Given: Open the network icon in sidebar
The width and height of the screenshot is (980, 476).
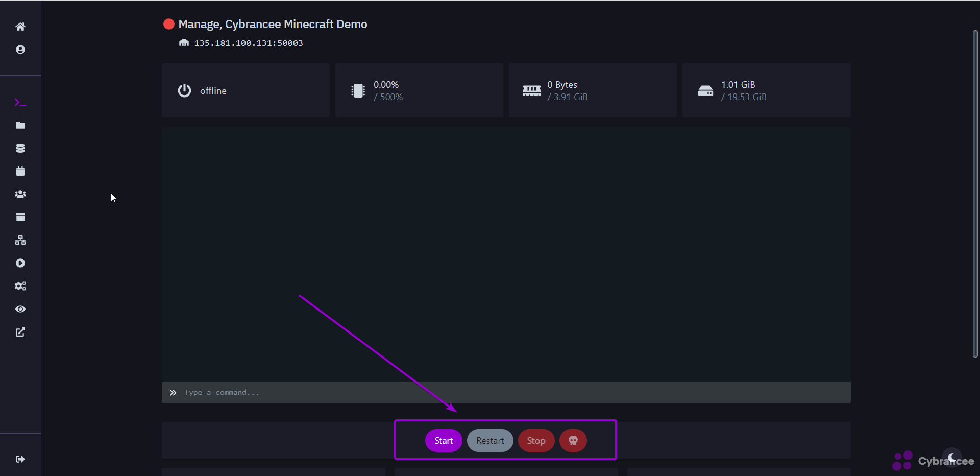Looking at the screenshot, I should [x=20, y=240].
